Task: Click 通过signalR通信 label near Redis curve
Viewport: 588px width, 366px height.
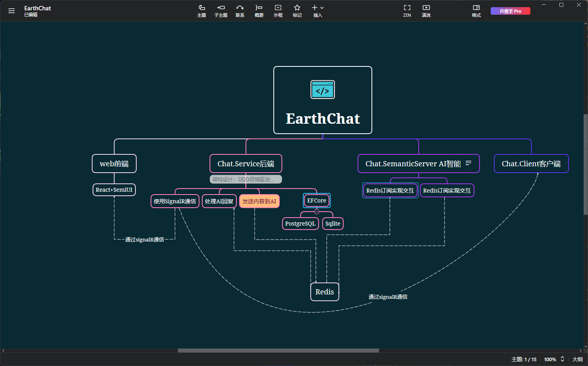Action: tap(388, 297)
